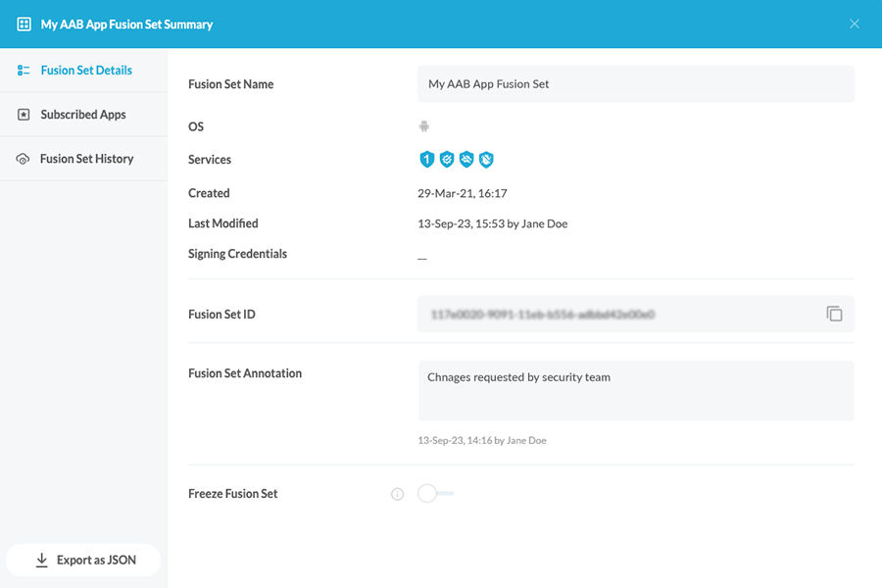Close the Fusion Set Summary dialog

click(855, 24)
